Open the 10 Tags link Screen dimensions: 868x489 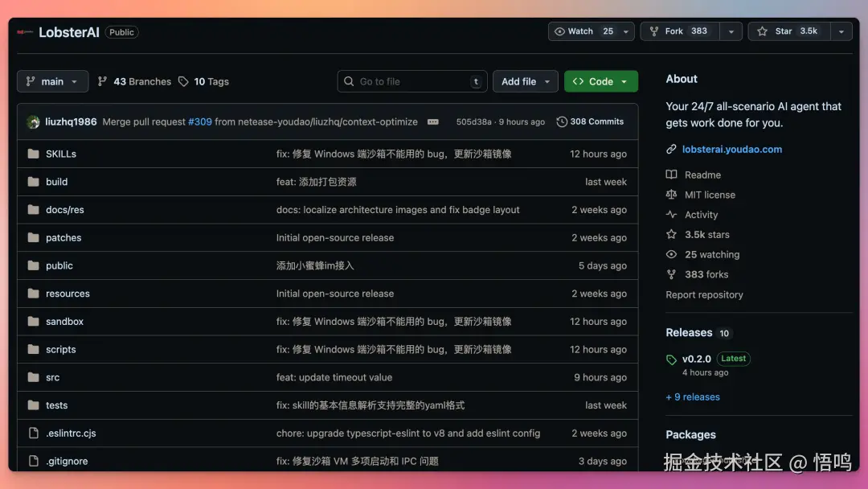tap(203, 81)
